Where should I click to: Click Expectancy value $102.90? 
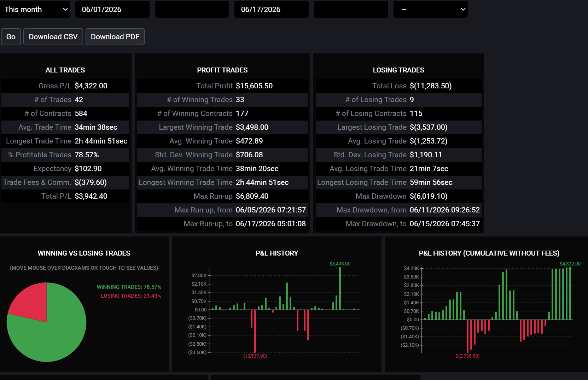click(88, 169)
